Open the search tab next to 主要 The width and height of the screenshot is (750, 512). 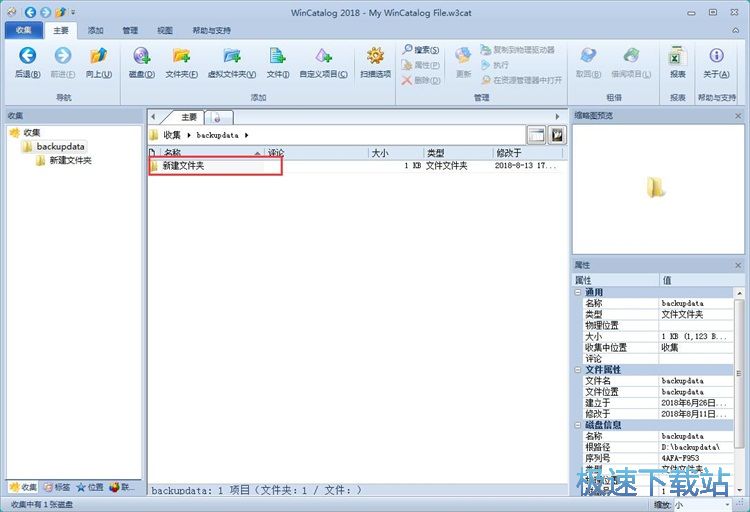pos(219,117)
